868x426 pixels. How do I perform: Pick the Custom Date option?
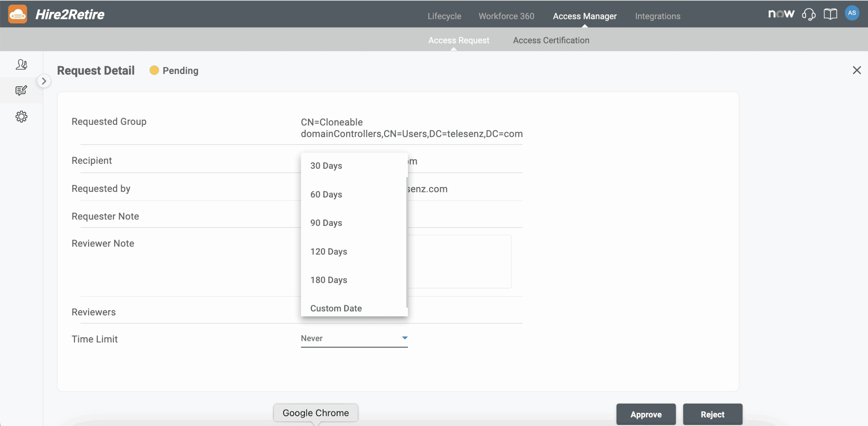[336, 308]
